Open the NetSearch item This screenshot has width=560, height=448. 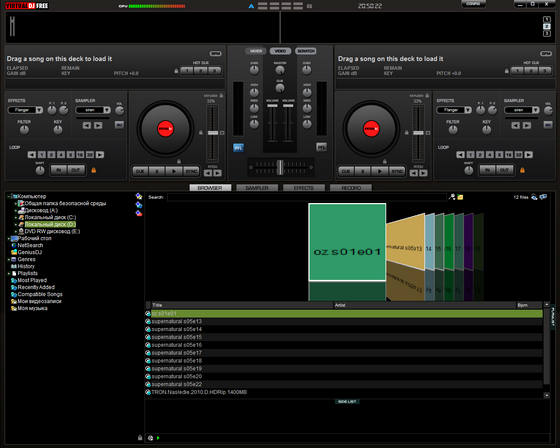pos(27,245)
